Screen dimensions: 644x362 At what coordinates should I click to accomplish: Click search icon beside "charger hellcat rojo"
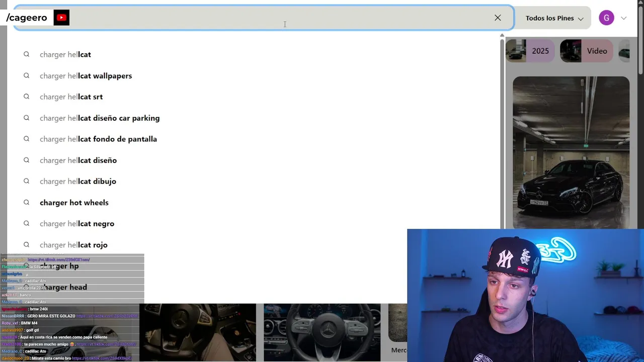point(26,244)
